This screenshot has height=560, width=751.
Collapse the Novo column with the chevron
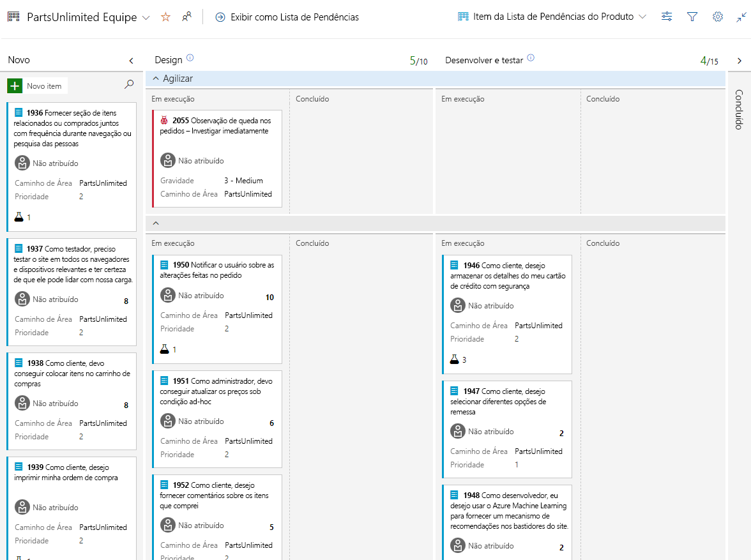[132, 60]
